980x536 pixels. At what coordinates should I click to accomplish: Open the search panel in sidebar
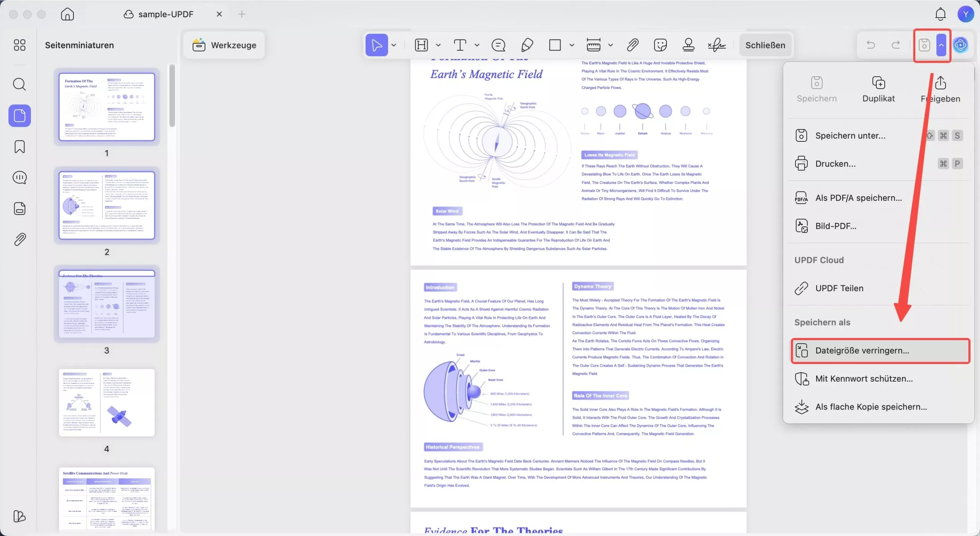20,84
